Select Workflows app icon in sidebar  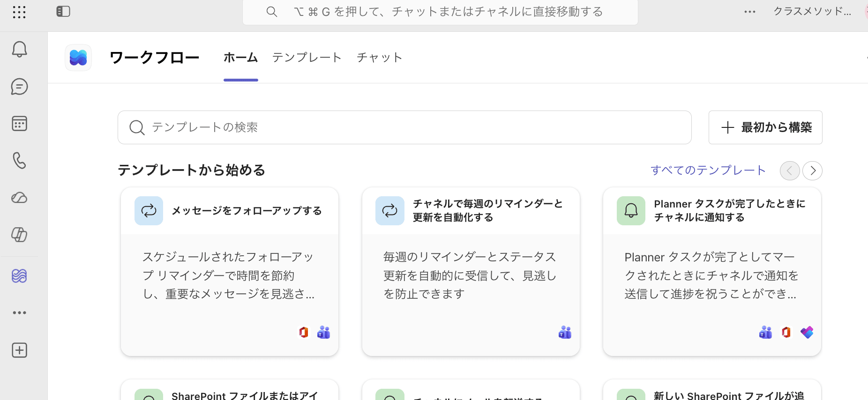19,276
